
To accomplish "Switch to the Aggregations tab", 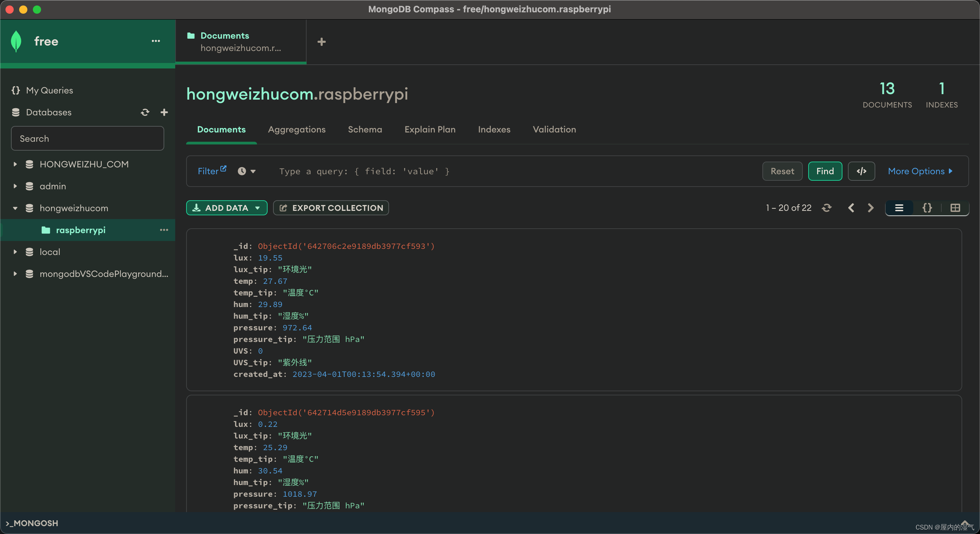I will point(297,129).
